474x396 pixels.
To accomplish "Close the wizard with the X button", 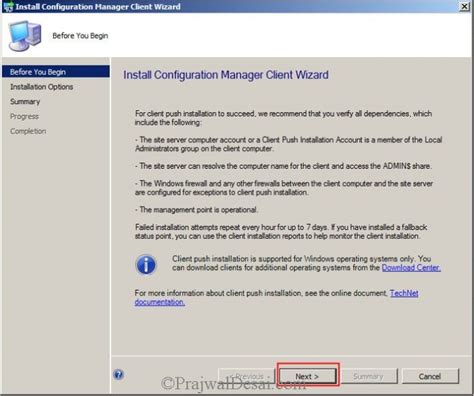I will [464, 6].
